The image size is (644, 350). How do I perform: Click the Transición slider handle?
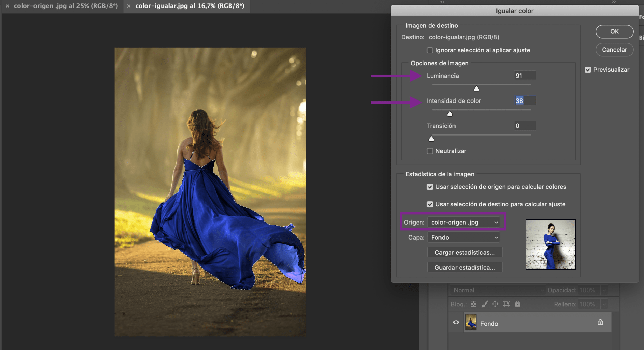tap(431, 139)
